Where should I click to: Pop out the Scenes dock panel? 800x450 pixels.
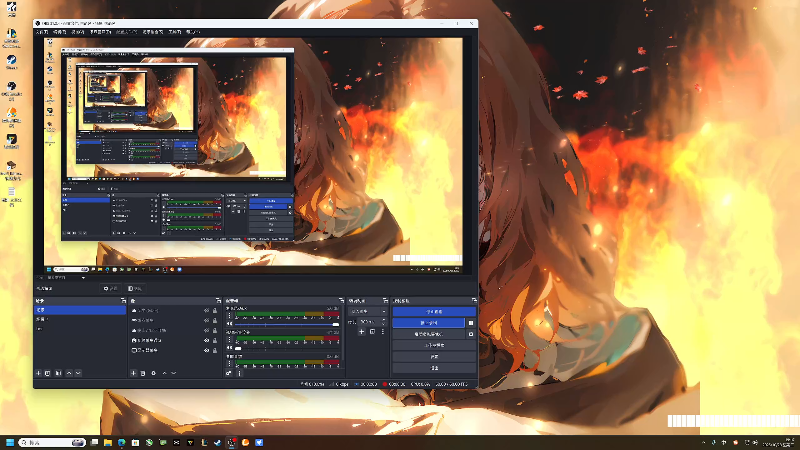coord(123,301)
